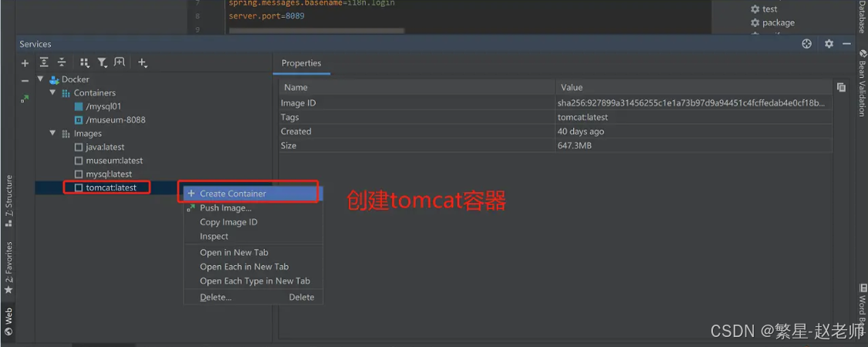Collapse the Docker tree node

[40, 79]
